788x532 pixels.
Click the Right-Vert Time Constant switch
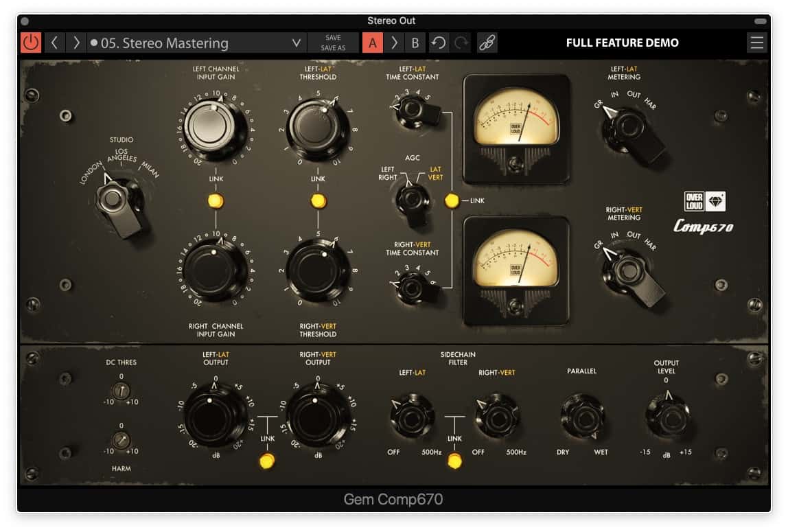[x=415, y=288]
